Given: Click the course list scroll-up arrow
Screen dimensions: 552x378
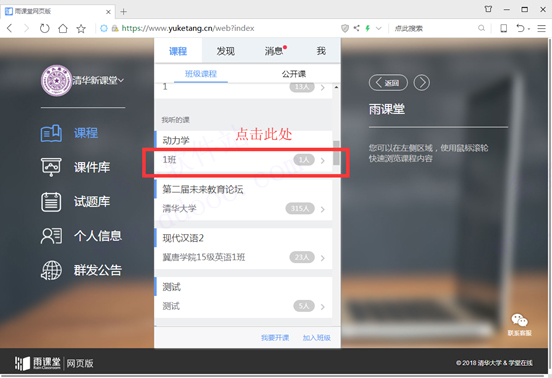Looking at the screenshot, I should coord(336,87).
